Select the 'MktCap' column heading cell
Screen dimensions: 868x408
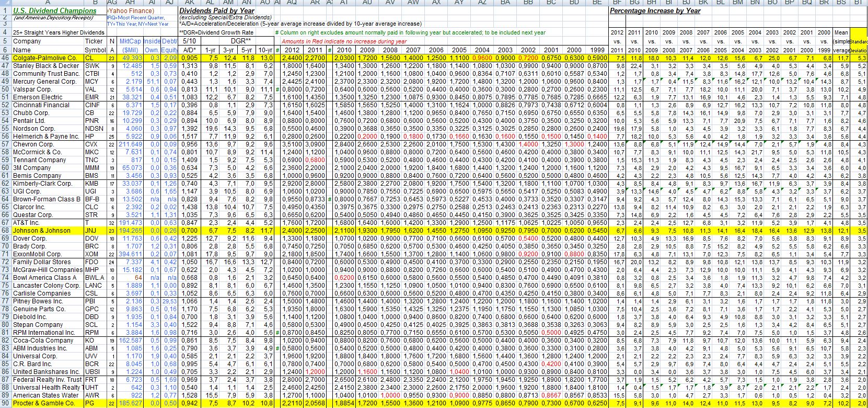pyautogui.click(x=131, y=41)
